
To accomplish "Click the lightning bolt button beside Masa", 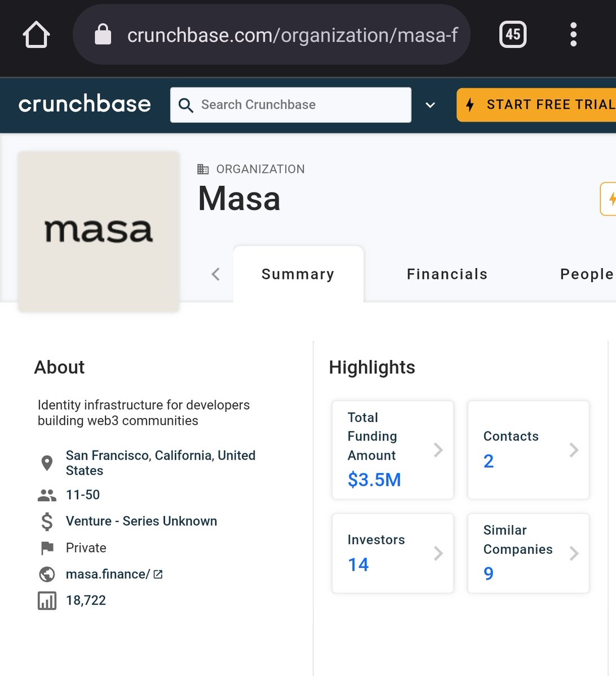I will click(x=609, y=199).
